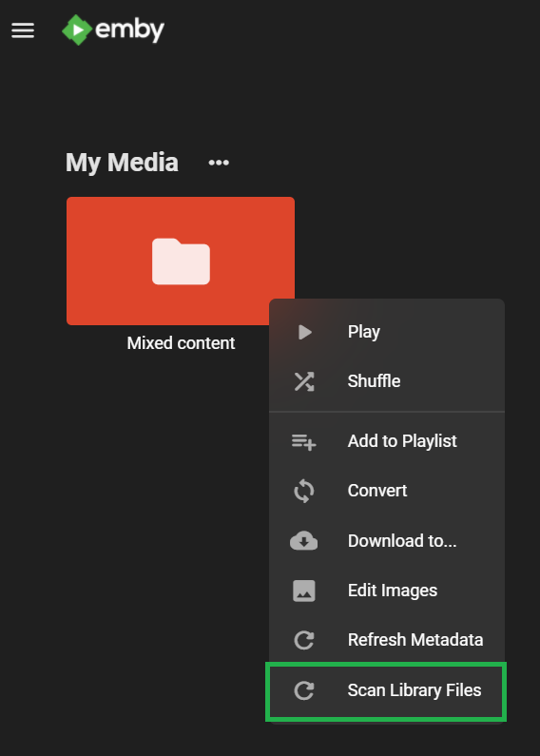
Task: Click the folder icon on library card
Action: point(181,262)
